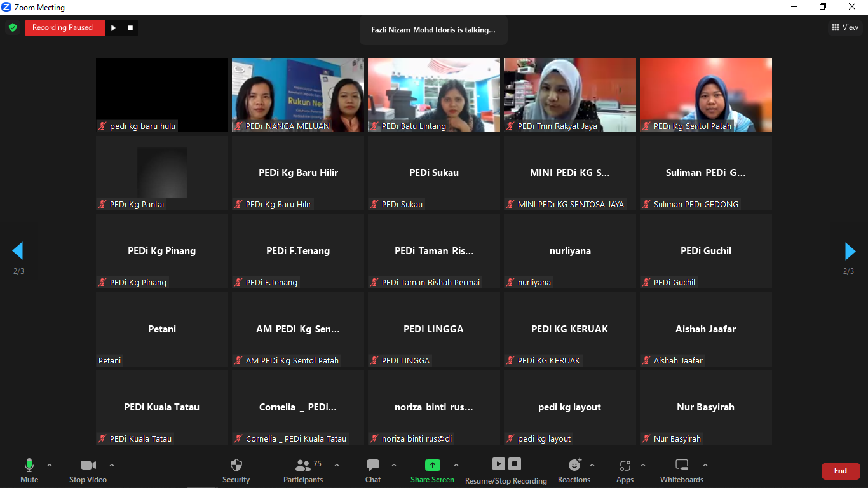Select the PEDi Tmn Rakyat Jaya video tile
Screen dimensions: 868x488
(569, 95)
